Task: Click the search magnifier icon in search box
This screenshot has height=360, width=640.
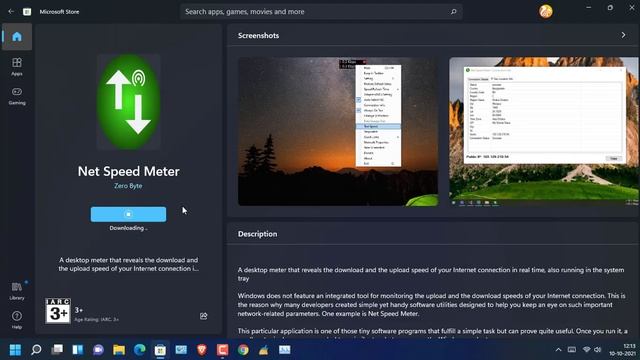Action: pos(453,11)
